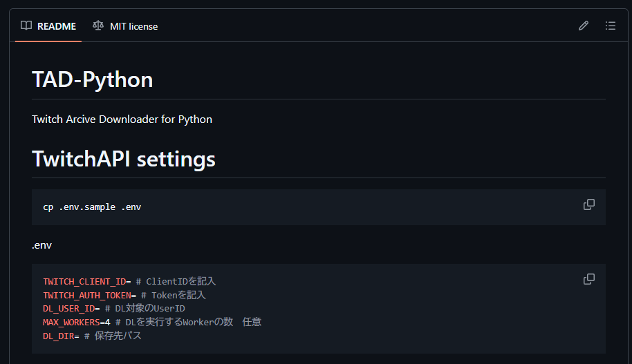Click the Twitch Arcive Downloader description text

(x=122, y=119)
